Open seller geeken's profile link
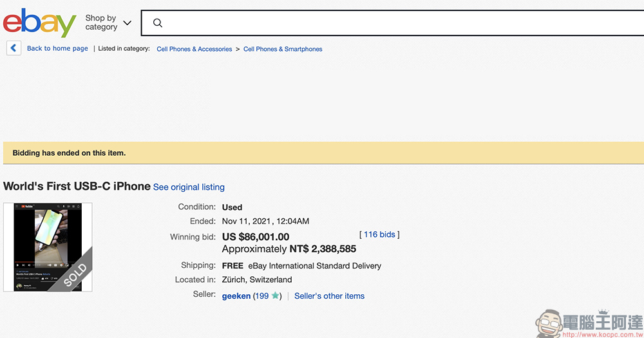Screen dimensions: 644x338 (x=236, y=296)
